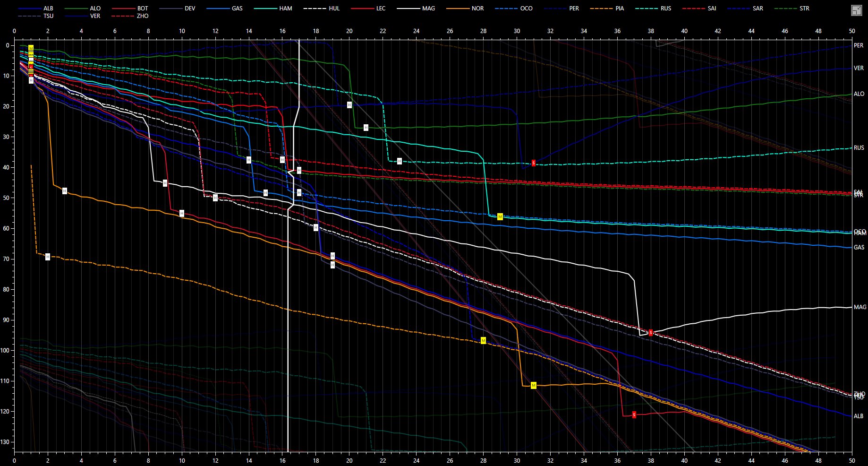The width and height of the screenshot is (868, 466).
Task: Toggle the ZHO legend entry
Action: click(136, 16)
